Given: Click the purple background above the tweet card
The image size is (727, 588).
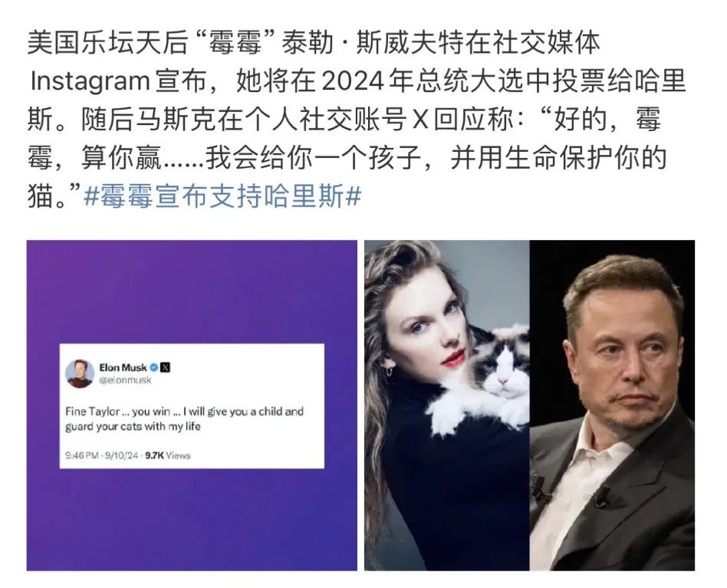Looking at the screenshot, I should (x=192, y=292).
